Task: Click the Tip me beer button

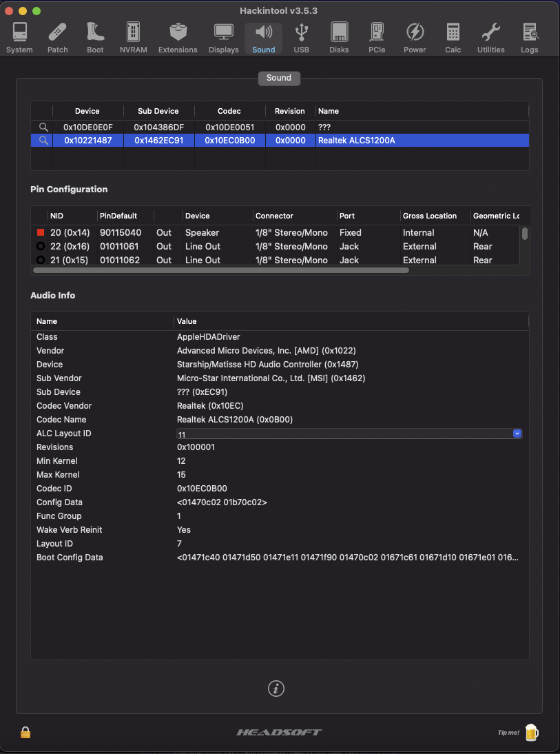Action: click(x=530, y=732)
